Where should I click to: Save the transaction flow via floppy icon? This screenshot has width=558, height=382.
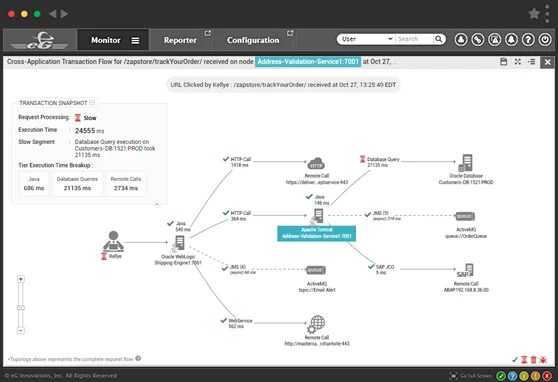tap(504, 62)
